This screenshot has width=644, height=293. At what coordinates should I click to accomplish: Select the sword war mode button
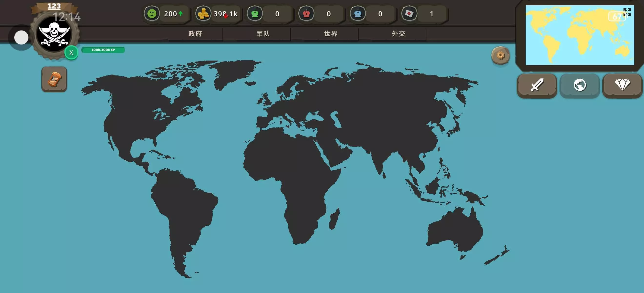click(537, 85)
